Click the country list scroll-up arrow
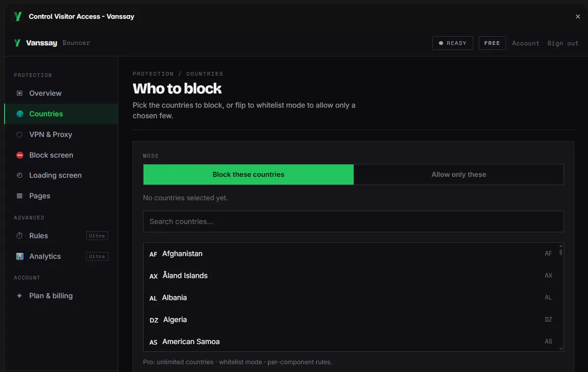This screenshot has height=372, width=588. pyautogui.click(x=561, y=246)
